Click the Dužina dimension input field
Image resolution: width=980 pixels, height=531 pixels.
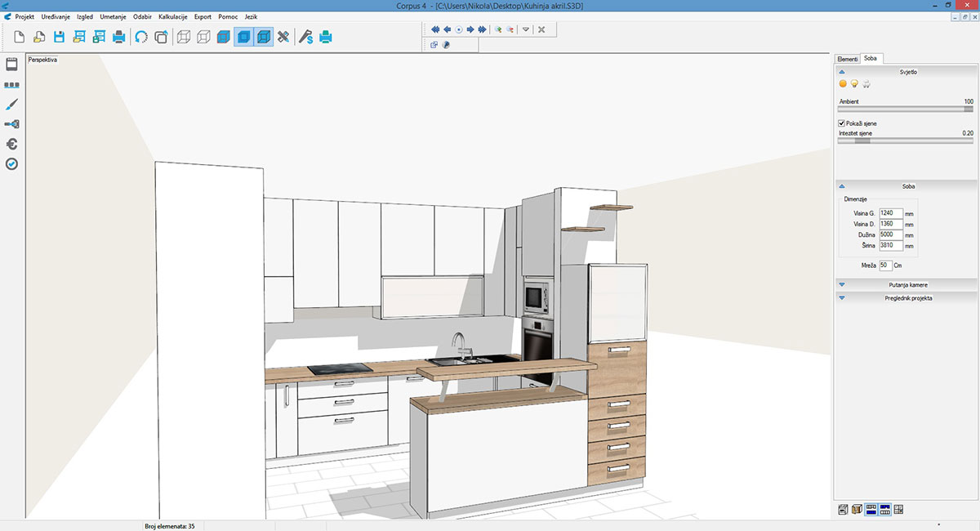(891, 234)
